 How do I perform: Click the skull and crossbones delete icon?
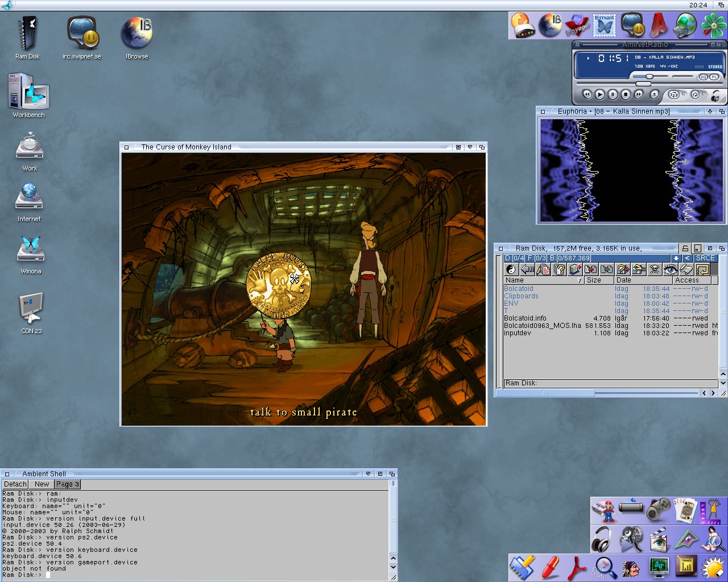point(654,269)
